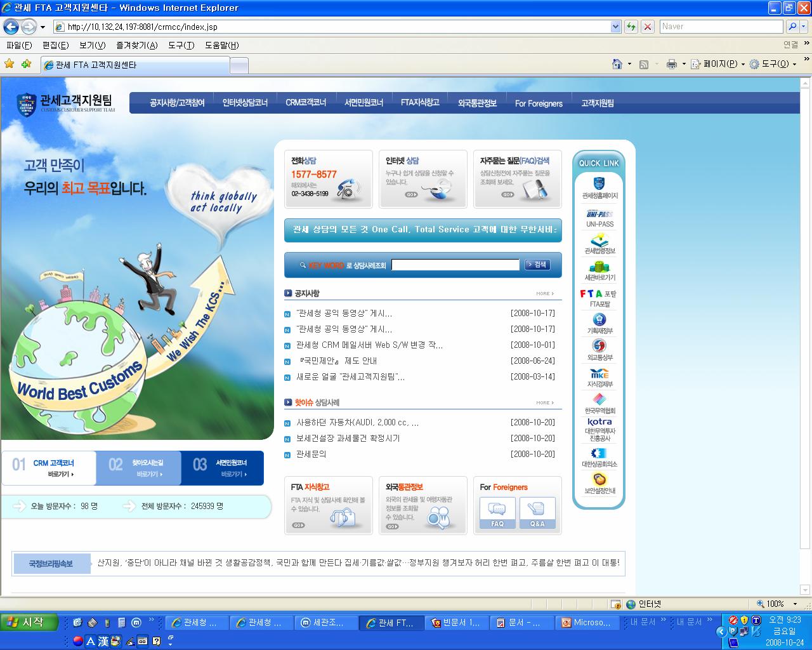Select FTA지식창고 navigation tab
812x650 pixels.
(420, 103)
